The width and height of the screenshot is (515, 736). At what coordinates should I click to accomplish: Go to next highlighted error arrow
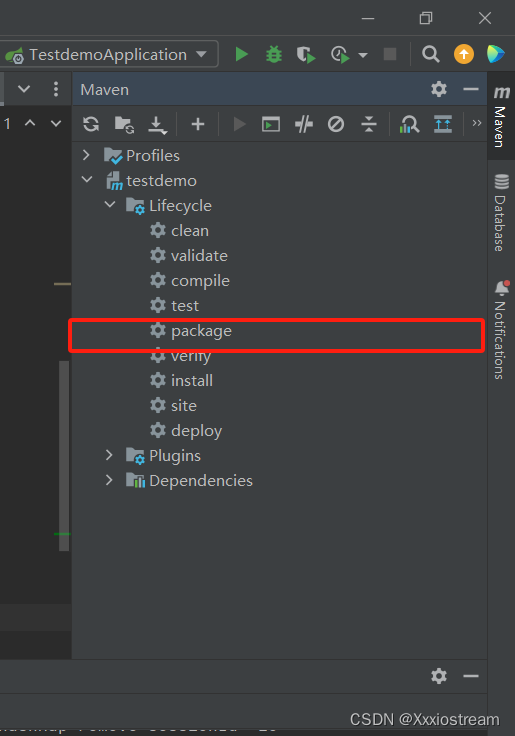(56, 123)
